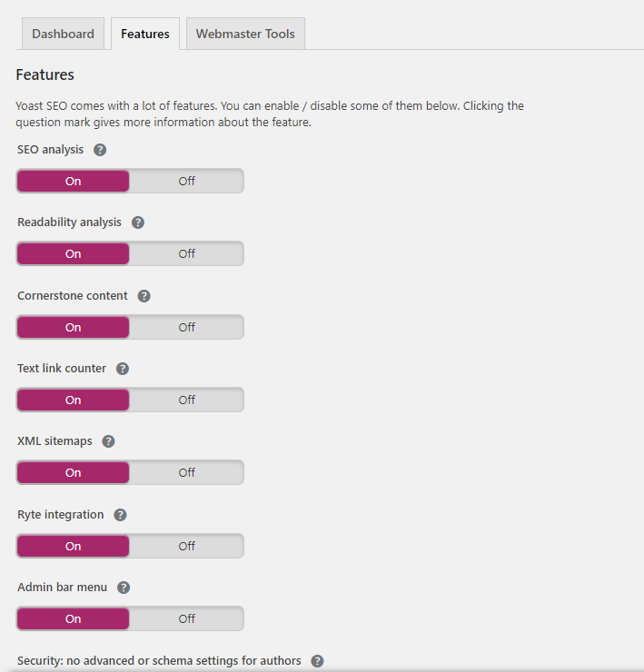Select On for Admin bar menu

[x=73, y=618]
